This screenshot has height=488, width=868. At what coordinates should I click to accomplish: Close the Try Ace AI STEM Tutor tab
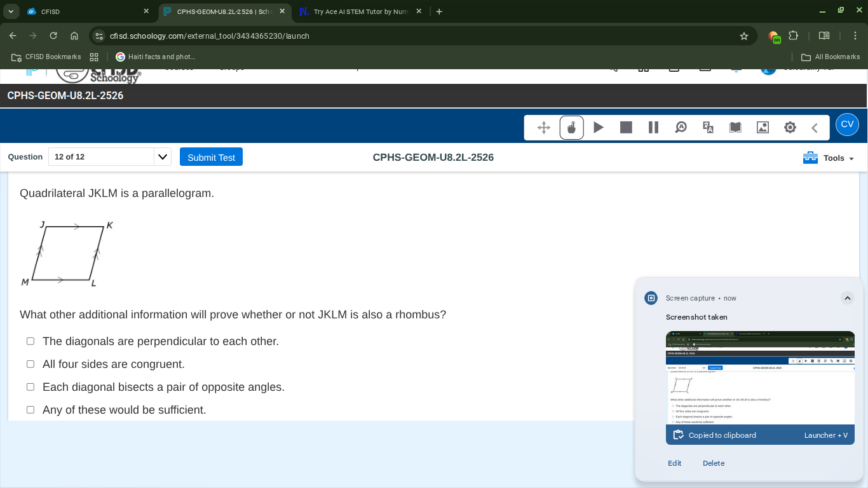click(418, 11)
